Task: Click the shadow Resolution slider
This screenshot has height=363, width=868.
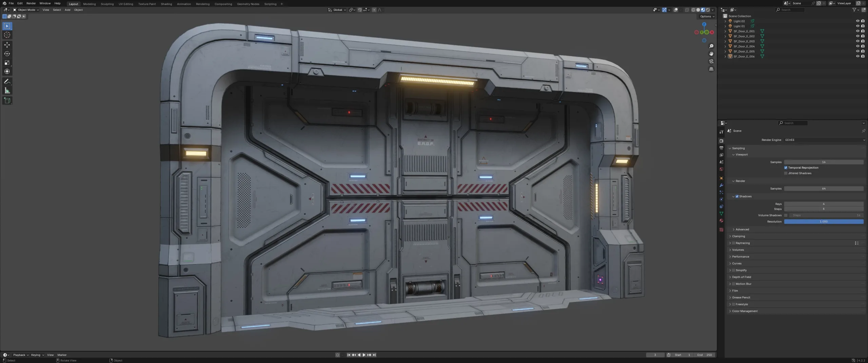Action: coord(824,221)
